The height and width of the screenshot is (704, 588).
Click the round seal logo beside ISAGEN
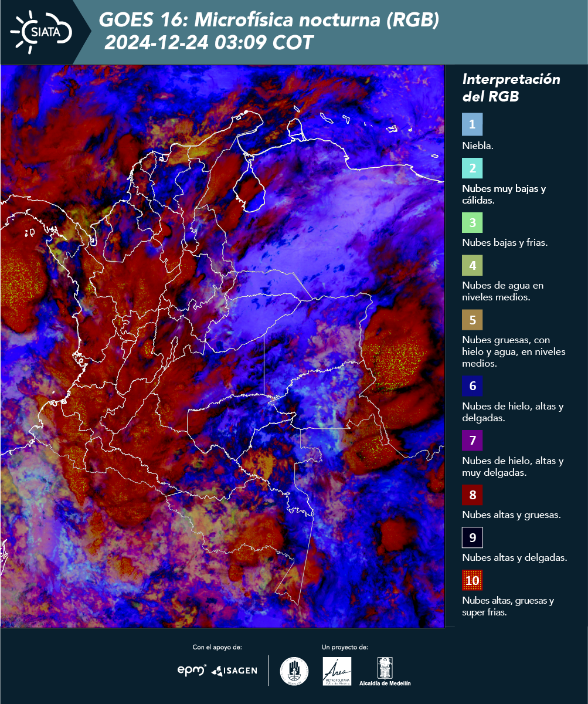point(294,671)
